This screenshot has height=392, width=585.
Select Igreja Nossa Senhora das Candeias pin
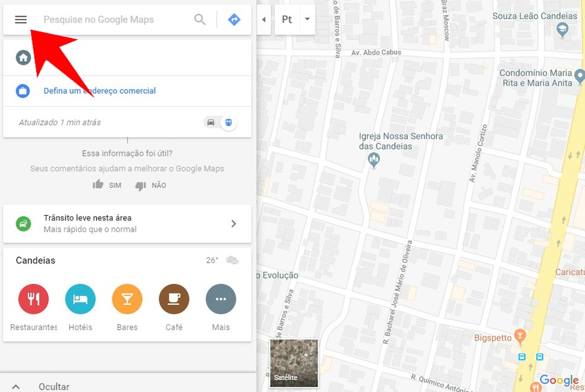tap(373, 161)
